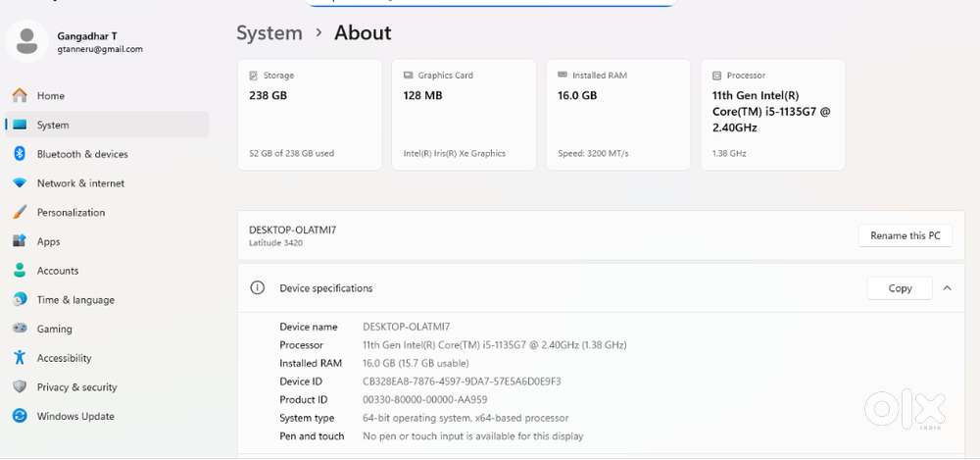Go to Privacy & security settings
The width and height of the screenshot is (980, 460).
[107, 386]
